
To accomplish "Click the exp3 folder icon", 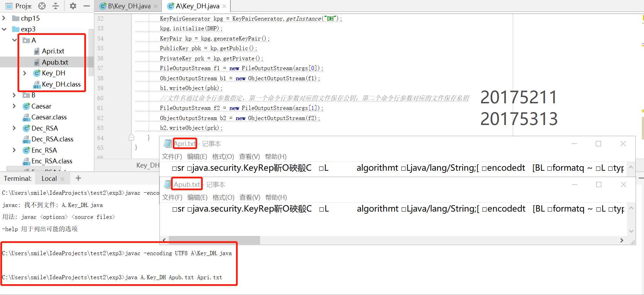I will click(x=15, y=29).
